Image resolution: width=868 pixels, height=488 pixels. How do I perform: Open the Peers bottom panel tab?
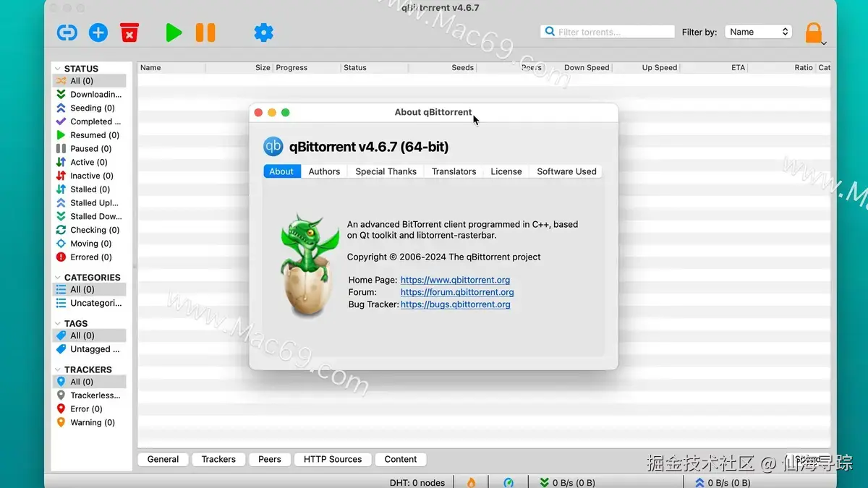[x=270, y=459]
